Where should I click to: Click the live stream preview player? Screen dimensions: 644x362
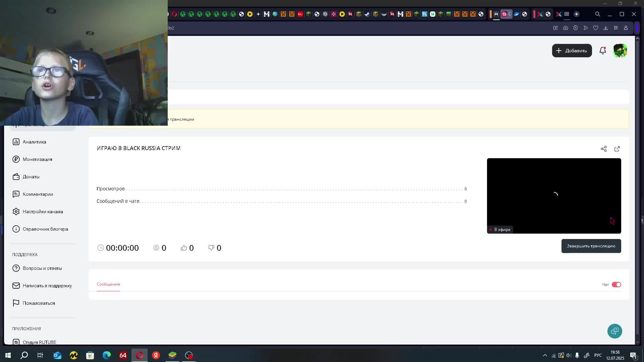(x=554, y=196)
